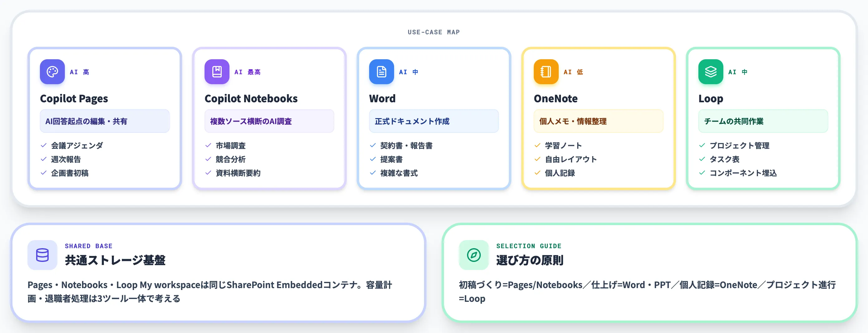Select the Copilot Notebooks heading

pos(251,99)
